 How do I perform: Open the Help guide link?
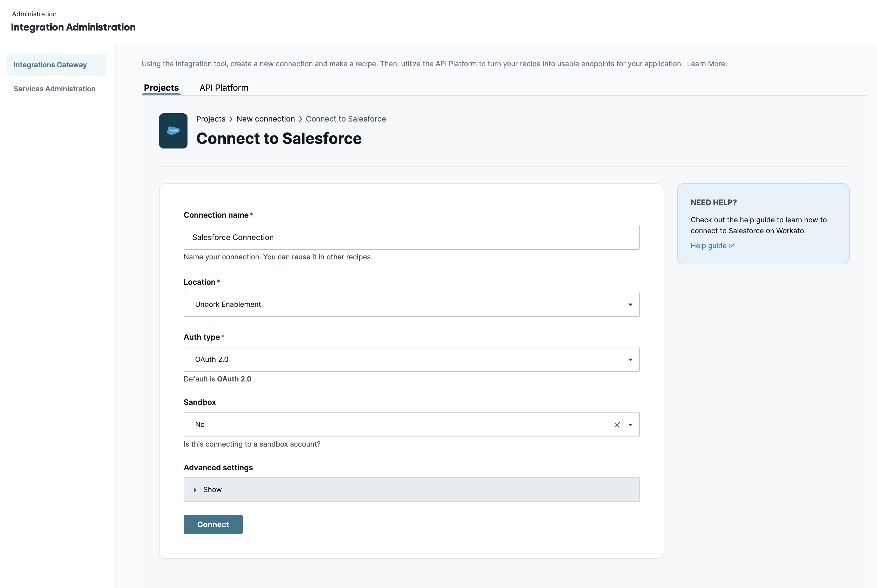pos(709,246)
